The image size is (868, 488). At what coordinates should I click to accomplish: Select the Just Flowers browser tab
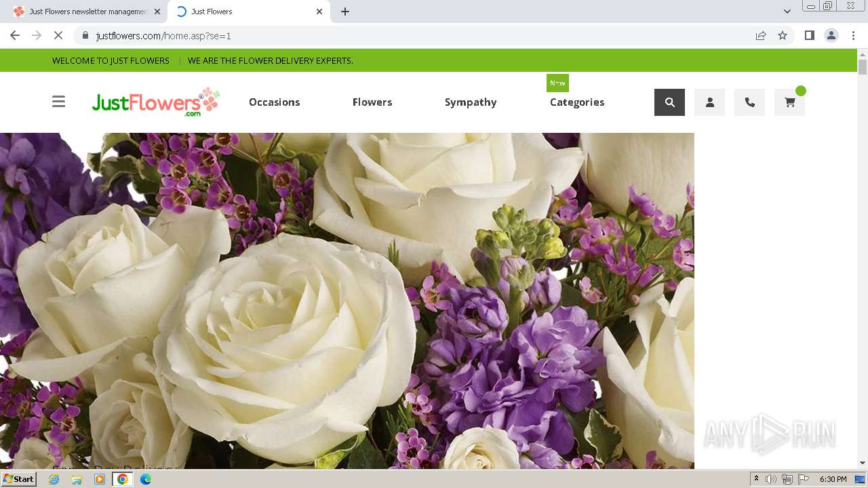247,12
